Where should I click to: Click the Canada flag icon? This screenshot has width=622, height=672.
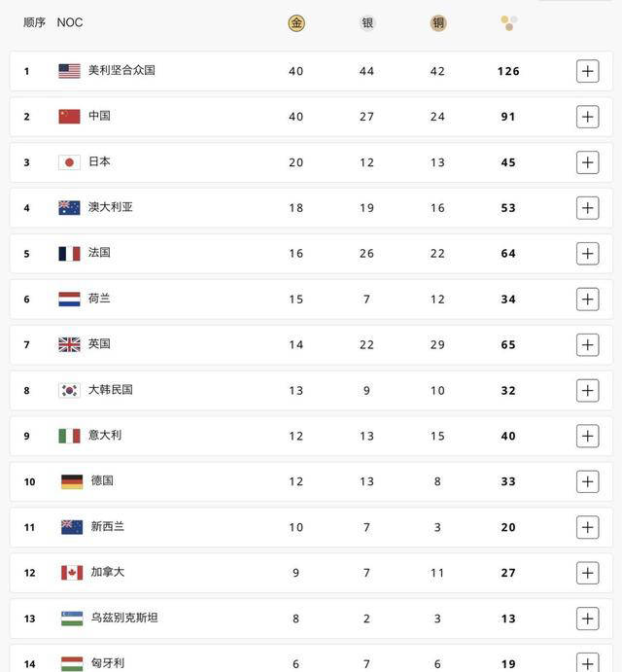[71, 573]
